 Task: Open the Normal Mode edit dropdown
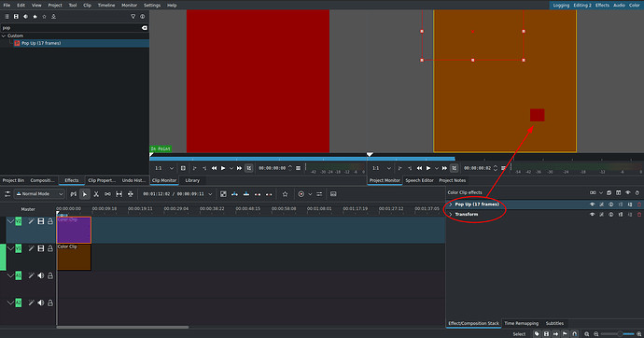pyautogui.click(x=39, y=194)
